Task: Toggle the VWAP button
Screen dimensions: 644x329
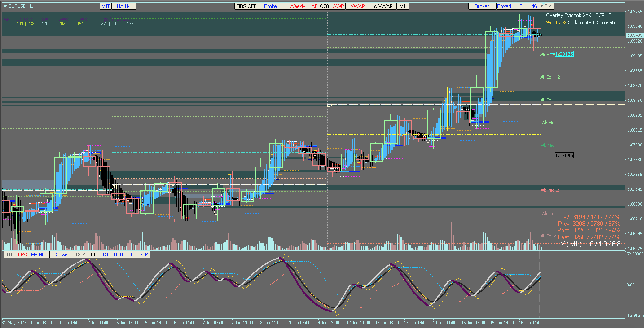Action: coord(358,6)
